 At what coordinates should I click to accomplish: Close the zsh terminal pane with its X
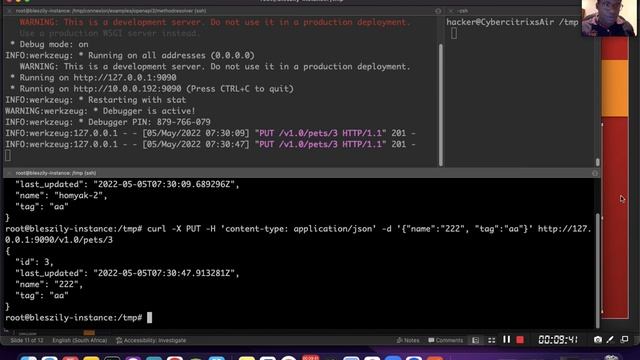click(x=451, y=11)
